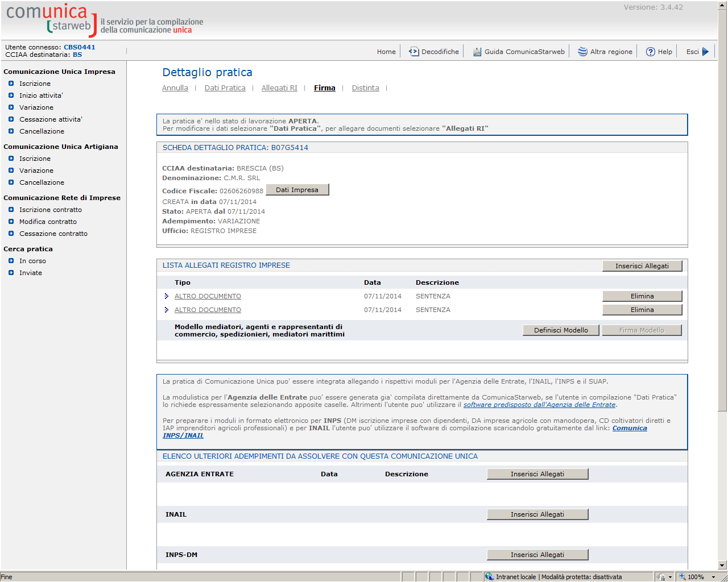Open Modifica contratto in the sidebar
Image resolution: width=728 pixels, height=582 pixels.
pyautogui.click(x=48, y=222)
